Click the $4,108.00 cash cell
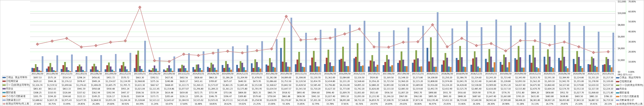 pyautogui.click(x=433, y=78)
